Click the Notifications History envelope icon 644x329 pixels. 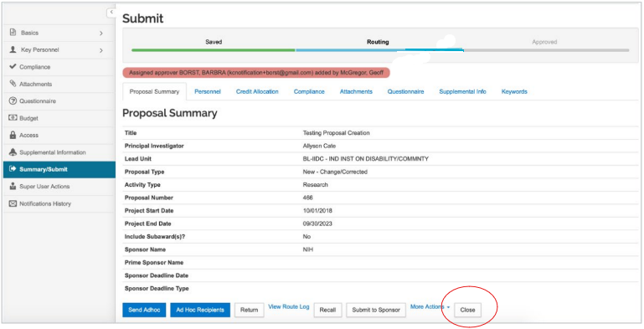coord(13,203)
